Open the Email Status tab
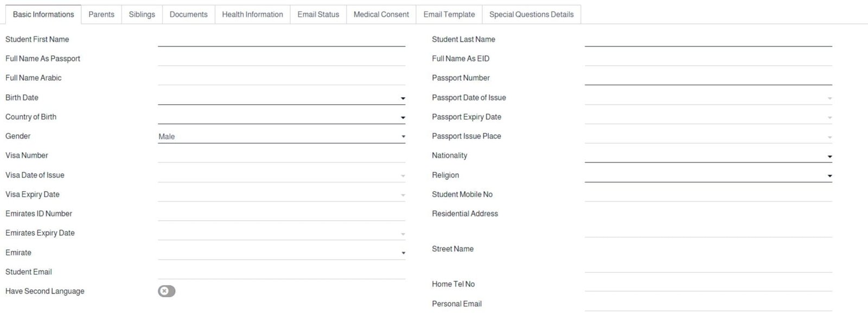The image size is (868, 322). coord(318,15)
